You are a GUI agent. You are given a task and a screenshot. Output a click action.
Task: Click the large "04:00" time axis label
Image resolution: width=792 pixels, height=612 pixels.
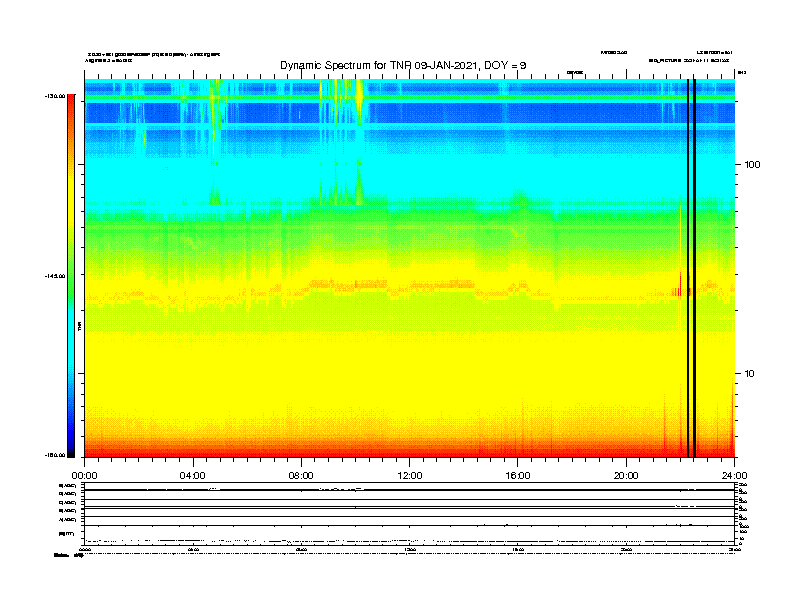(192, 476)
